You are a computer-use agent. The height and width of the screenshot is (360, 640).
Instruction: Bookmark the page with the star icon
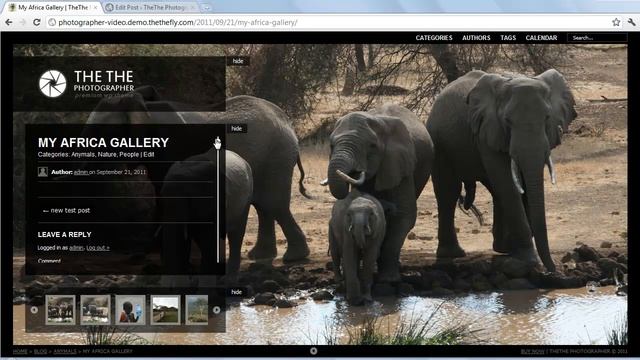coord(616,22)
